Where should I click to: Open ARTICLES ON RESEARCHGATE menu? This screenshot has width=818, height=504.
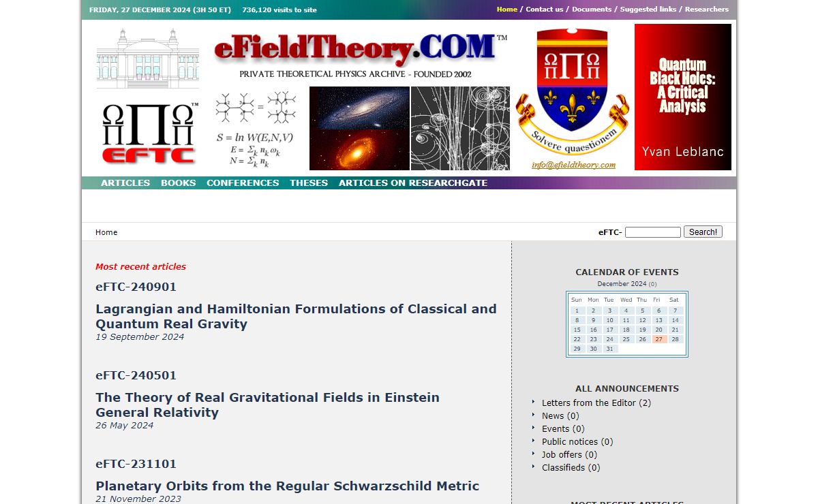pos(413,183)
